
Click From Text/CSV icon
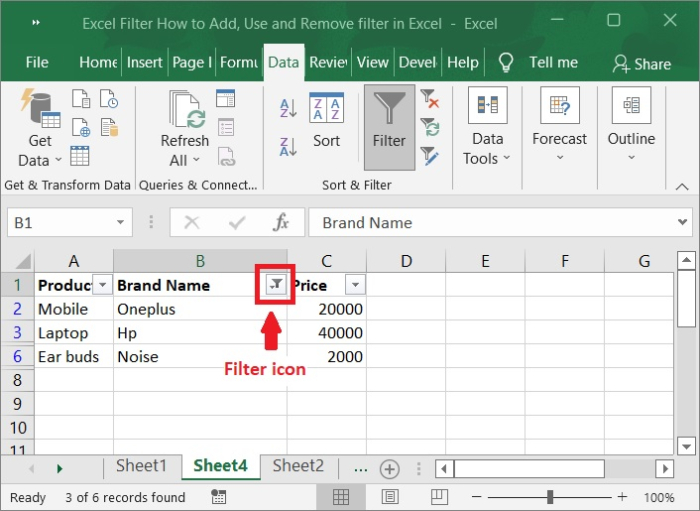click(x=81, y=99)
